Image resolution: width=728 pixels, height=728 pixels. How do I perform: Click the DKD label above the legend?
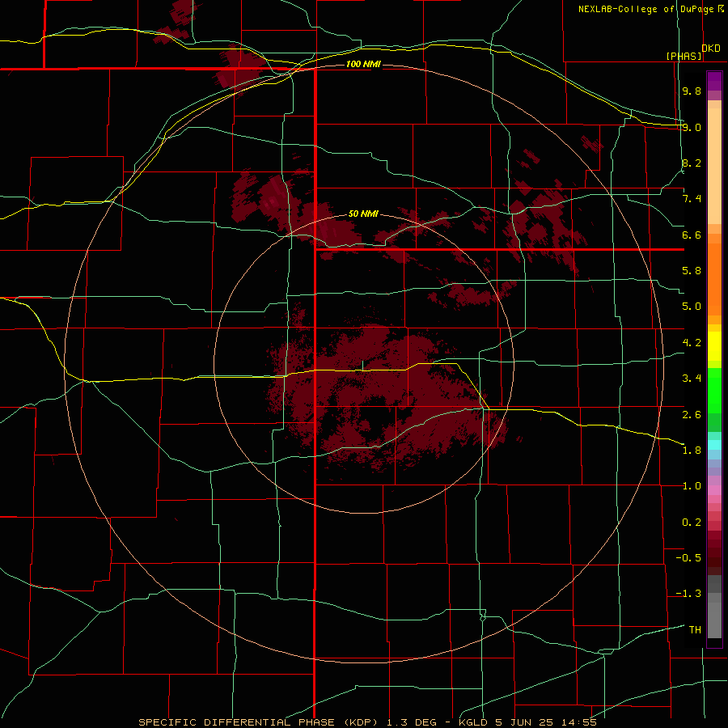click(711, 49)
